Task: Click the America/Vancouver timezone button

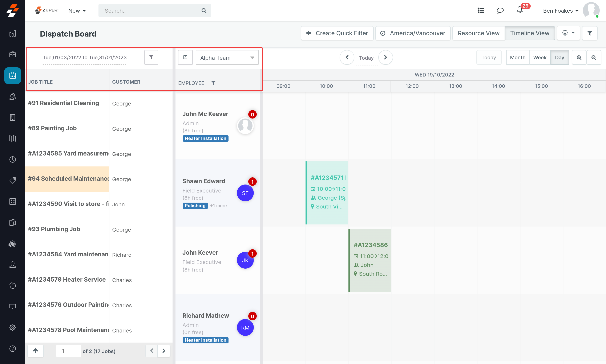Action: click(413, 33)
